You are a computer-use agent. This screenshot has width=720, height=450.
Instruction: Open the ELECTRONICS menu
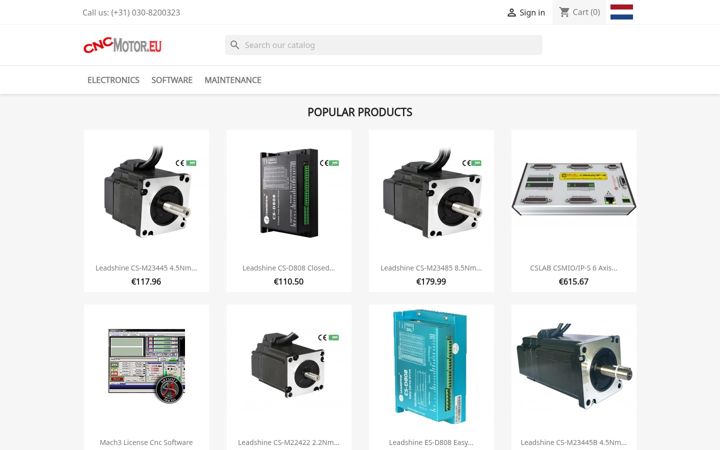(113, 80)
